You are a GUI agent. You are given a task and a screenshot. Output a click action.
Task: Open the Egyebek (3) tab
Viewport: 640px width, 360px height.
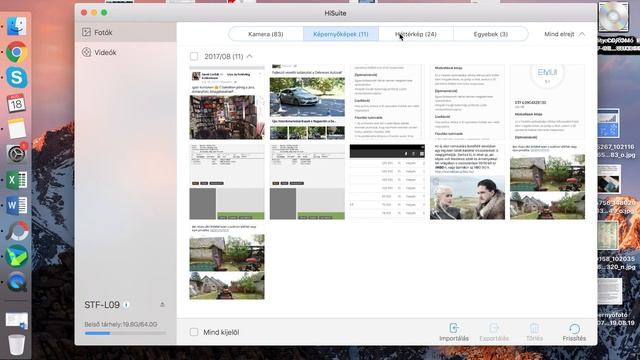(x=491, y=34)
